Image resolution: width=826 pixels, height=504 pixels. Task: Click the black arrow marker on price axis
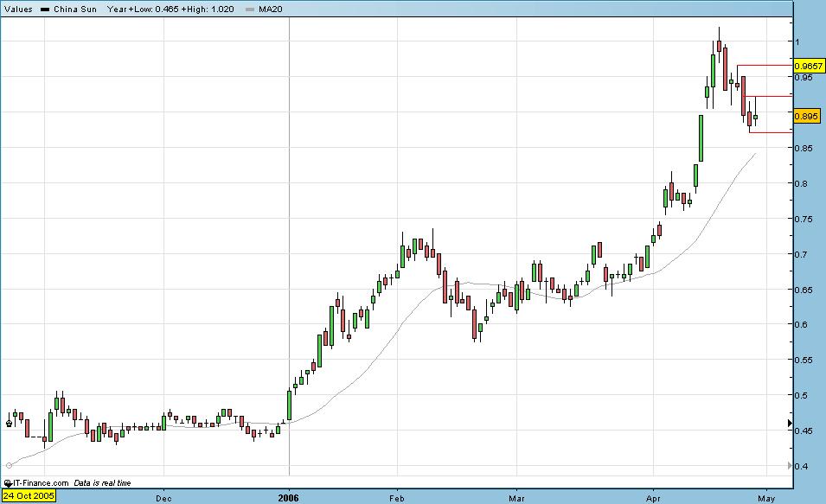click(790, 423)
